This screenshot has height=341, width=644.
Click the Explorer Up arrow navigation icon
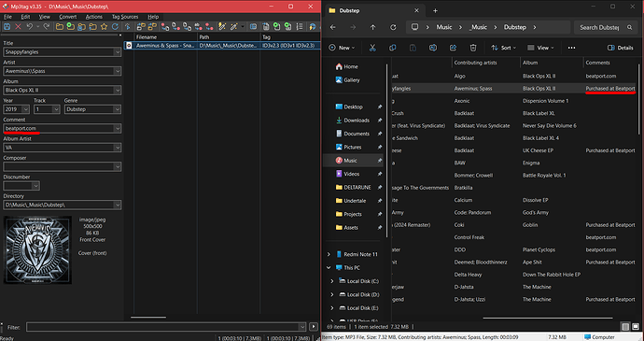(373, 27)
